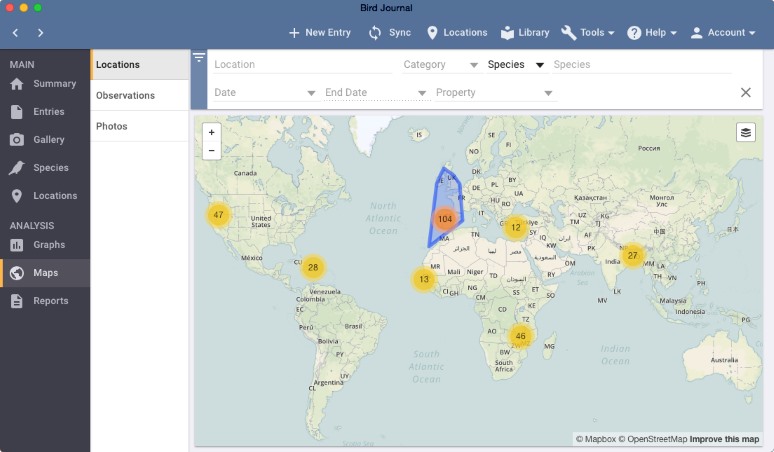Open the Gallery menu label
Viewport: 774px width, 452px height.
coord(49,140)
